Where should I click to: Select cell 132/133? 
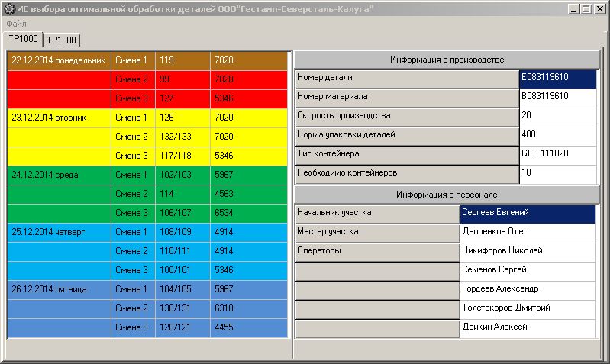tap(182, 137)
